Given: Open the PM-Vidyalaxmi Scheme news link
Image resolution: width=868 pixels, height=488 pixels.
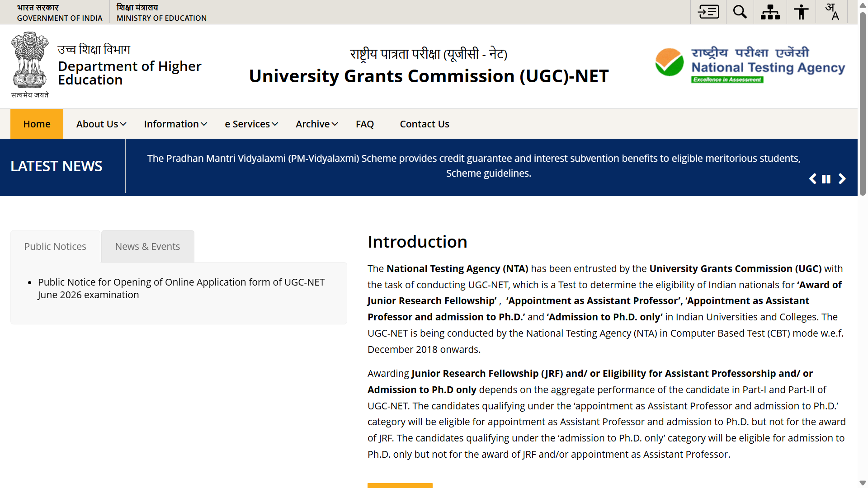Looking at the screenshot, I should tap(474, 166).
